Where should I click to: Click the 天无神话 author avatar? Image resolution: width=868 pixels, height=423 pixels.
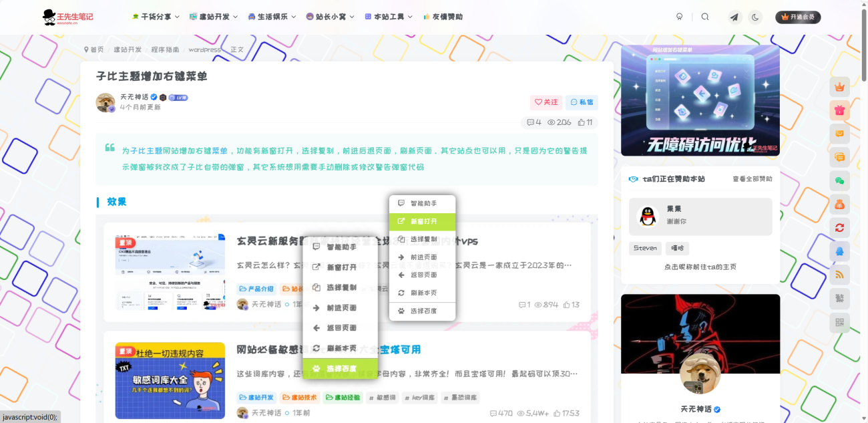click(x=104, y=100)
